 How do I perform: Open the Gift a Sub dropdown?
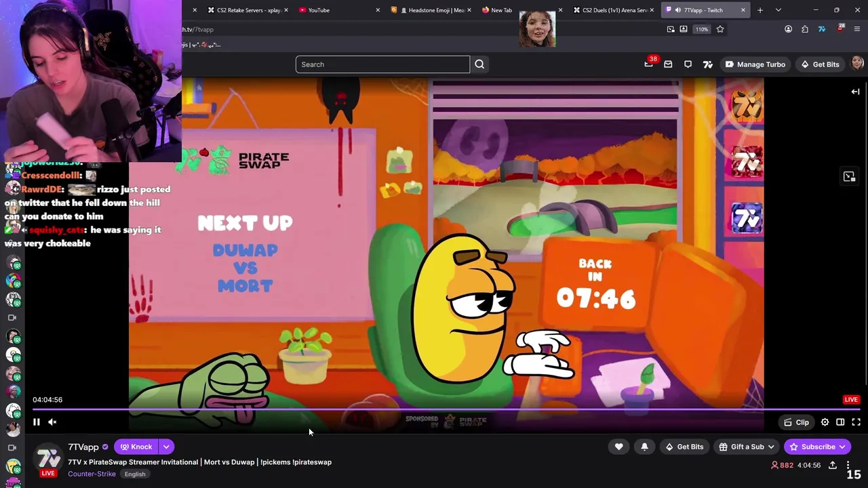[747, 447]
